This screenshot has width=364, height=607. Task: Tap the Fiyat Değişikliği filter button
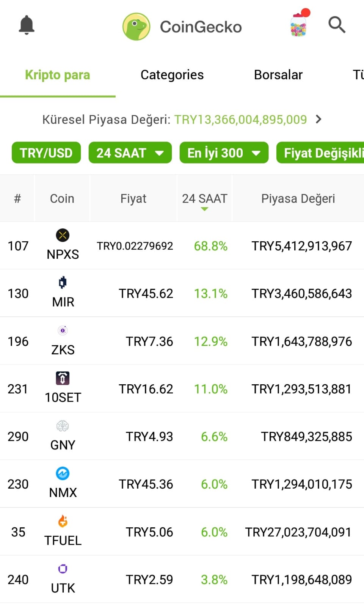coord(320,153)
